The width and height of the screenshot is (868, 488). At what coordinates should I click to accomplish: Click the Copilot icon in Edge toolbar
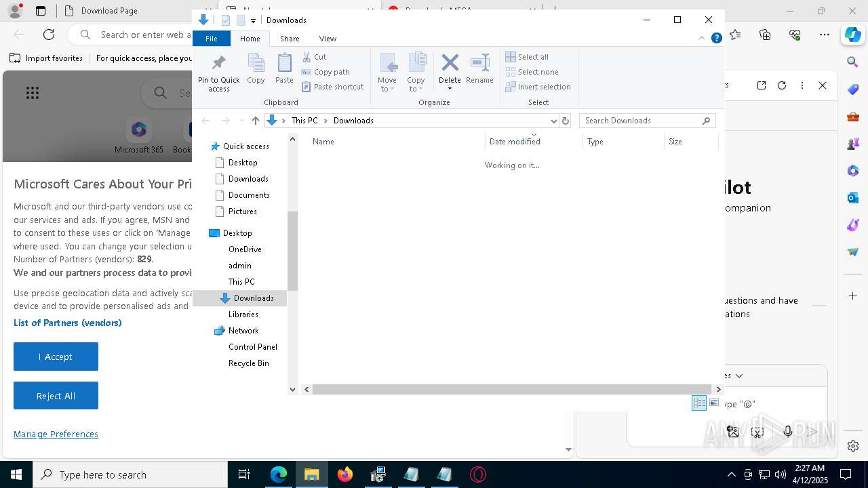click(x=852, y=35)
